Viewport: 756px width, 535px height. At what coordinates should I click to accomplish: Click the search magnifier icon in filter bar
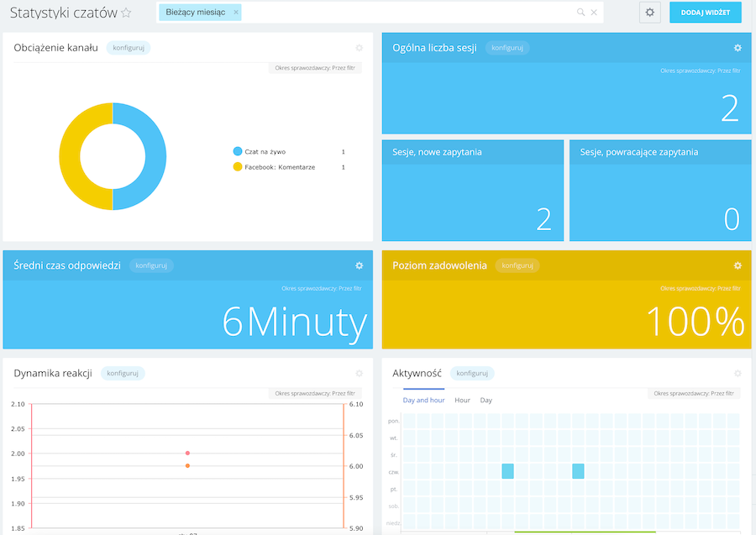click(581, 13)
